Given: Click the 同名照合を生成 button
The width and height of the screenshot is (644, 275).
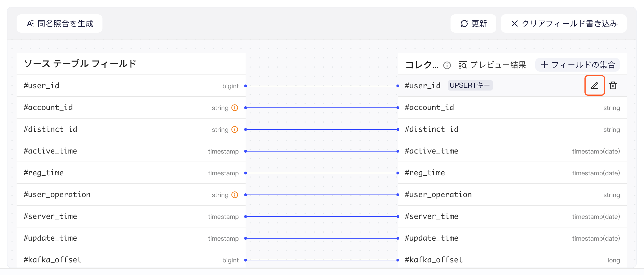Looking at the screenshot, I should (x=60, y=23).
